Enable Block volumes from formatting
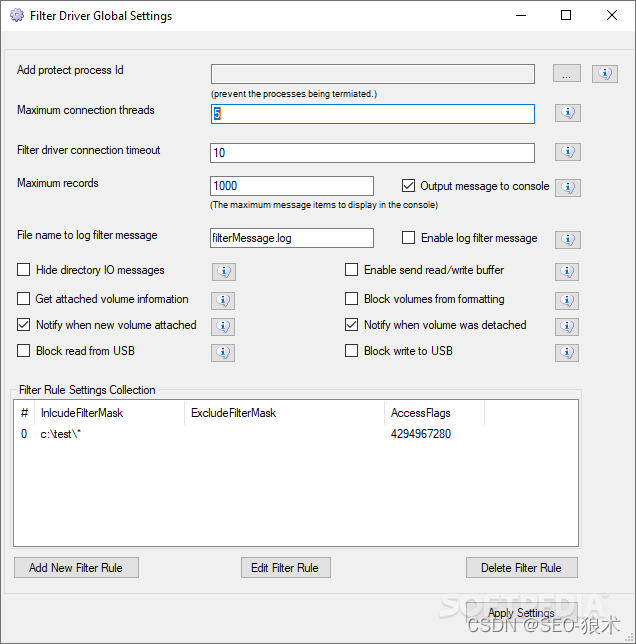The width and height of the screenshot is (636, 644). [351, 299]
